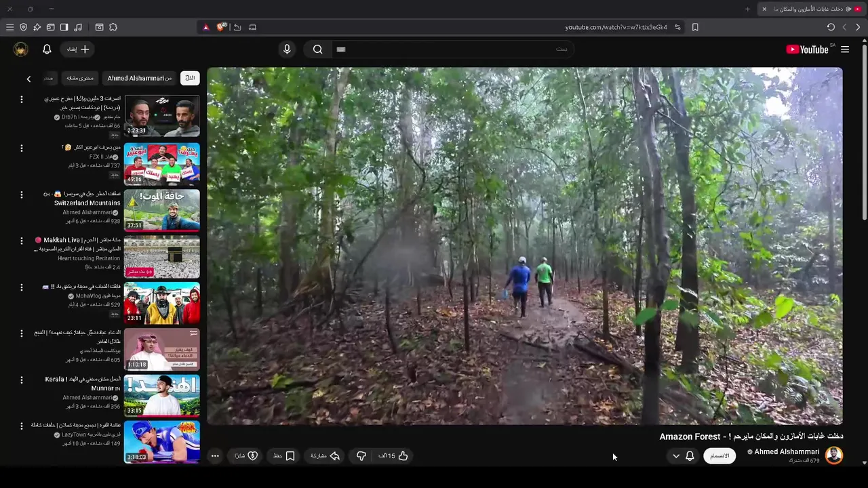The width and height of the screenshot is (868, 488).
Task: Click the Brave VPN shield icon
Action: tap(23, 27)
